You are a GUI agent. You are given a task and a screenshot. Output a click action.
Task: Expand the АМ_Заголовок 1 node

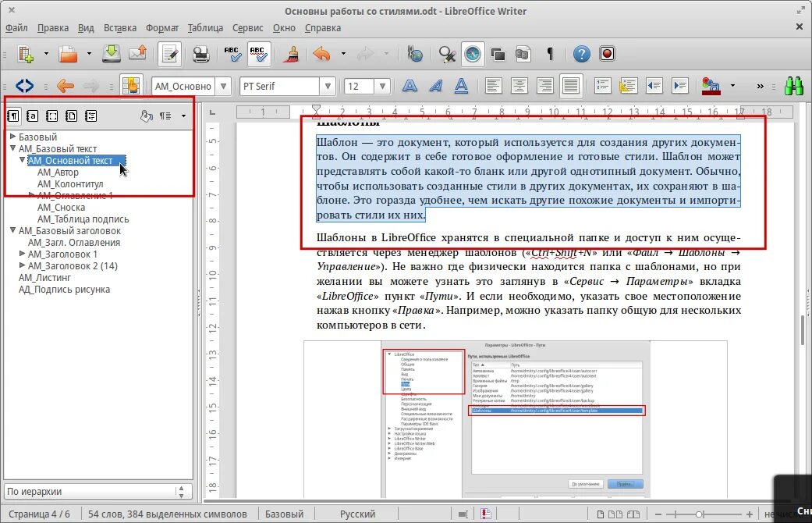(23, 254)
